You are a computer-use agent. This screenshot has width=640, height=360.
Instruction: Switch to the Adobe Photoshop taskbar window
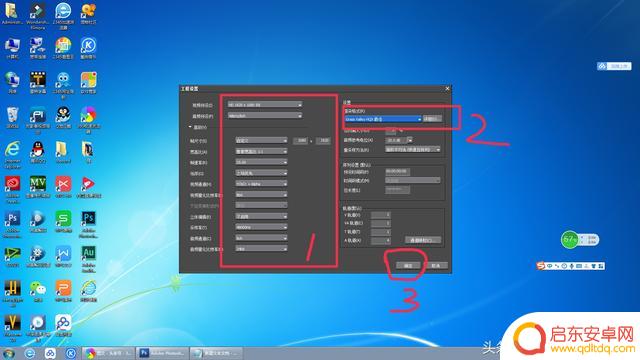162,353
